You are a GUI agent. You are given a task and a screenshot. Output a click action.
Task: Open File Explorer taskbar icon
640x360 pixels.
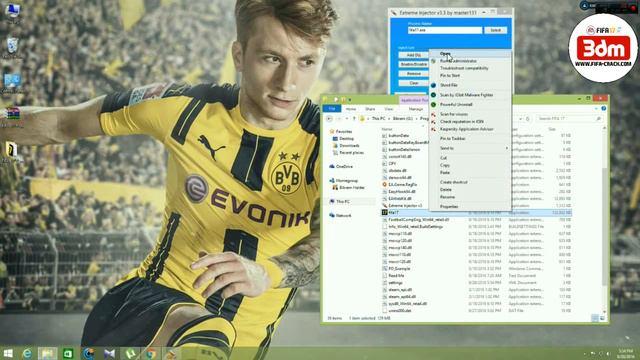(47, 353)
